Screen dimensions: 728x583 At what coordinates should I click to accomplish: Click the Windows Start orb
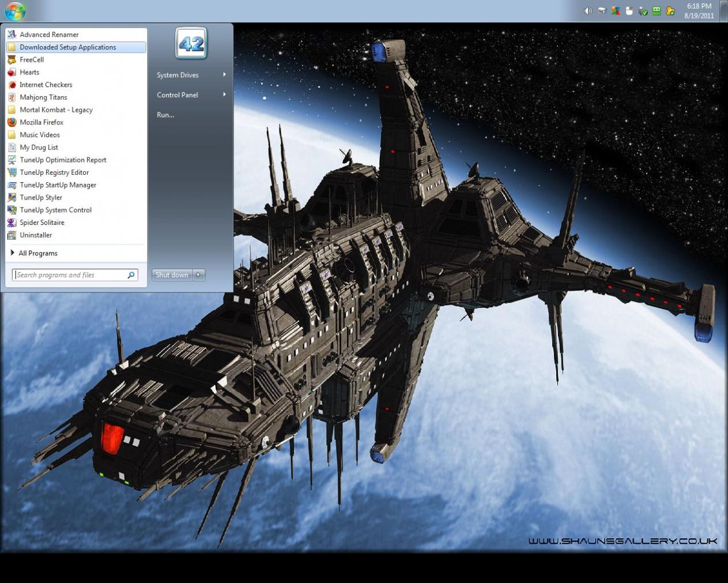pos(16,10)
